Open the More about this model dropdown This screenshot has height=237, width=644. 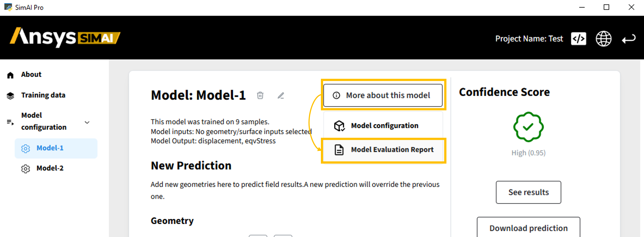pos(382,95)
